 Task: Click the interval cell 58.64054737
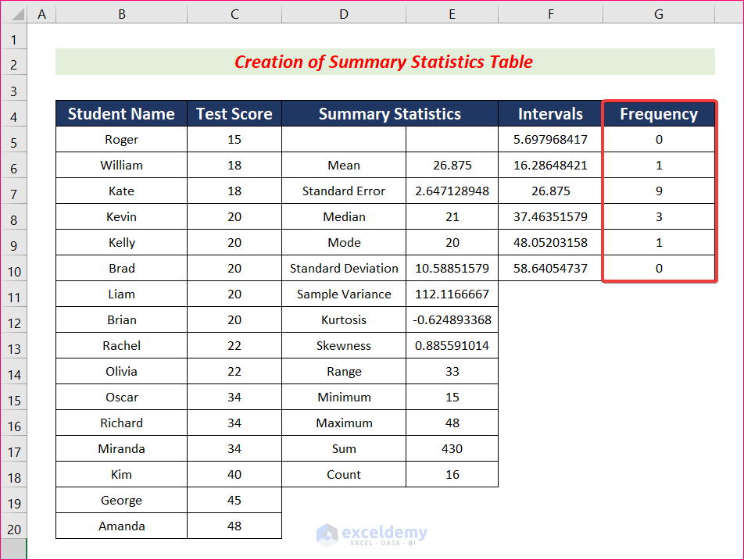point(550,269)
